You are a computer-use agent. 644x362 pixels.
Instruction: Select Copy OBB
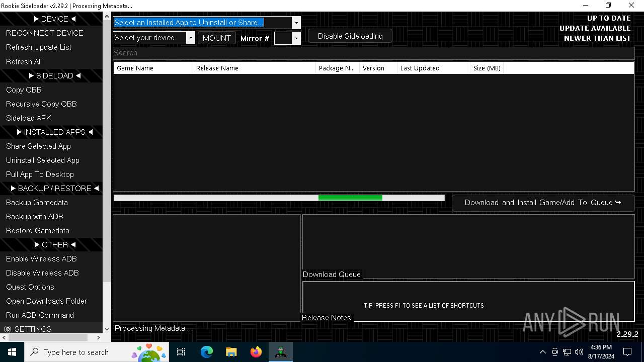point(24,89)
